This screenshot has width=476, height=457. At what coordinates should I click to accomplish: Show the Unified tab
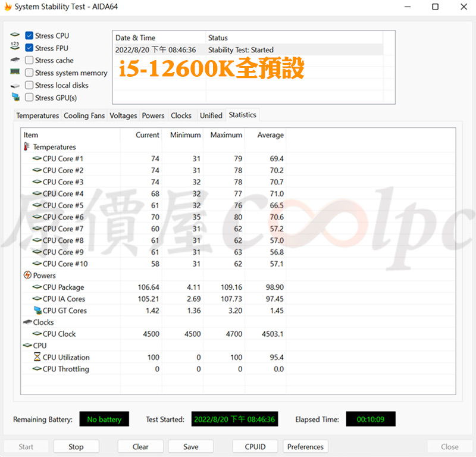click(x=211, y=115)
